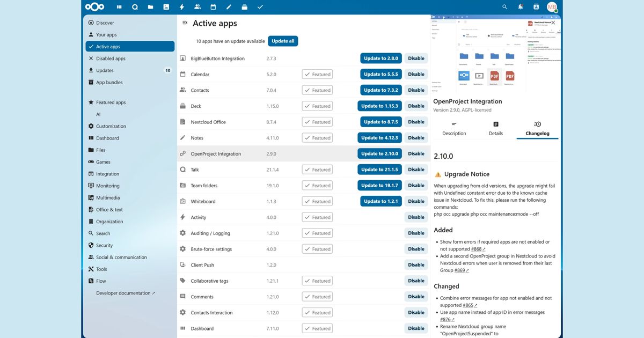The image size is (644, 338).
Task: Open the Tasks checkmark icon in header
Action: coord(260,7)
